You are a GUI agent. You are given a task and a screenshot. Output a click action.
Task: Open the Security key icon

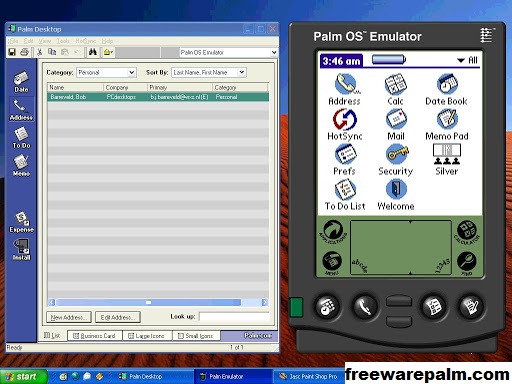pos(396,159)
